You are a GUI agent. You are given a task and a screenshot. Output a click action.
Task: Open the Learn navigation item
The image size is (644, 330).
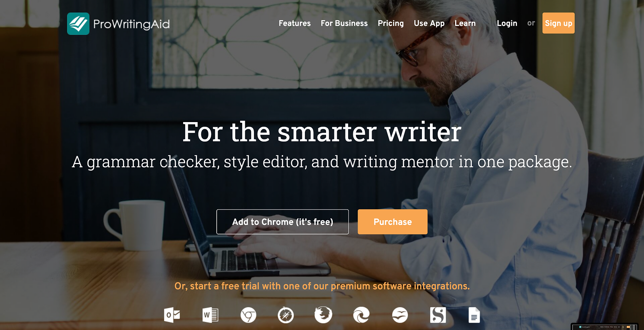point(465,23)
